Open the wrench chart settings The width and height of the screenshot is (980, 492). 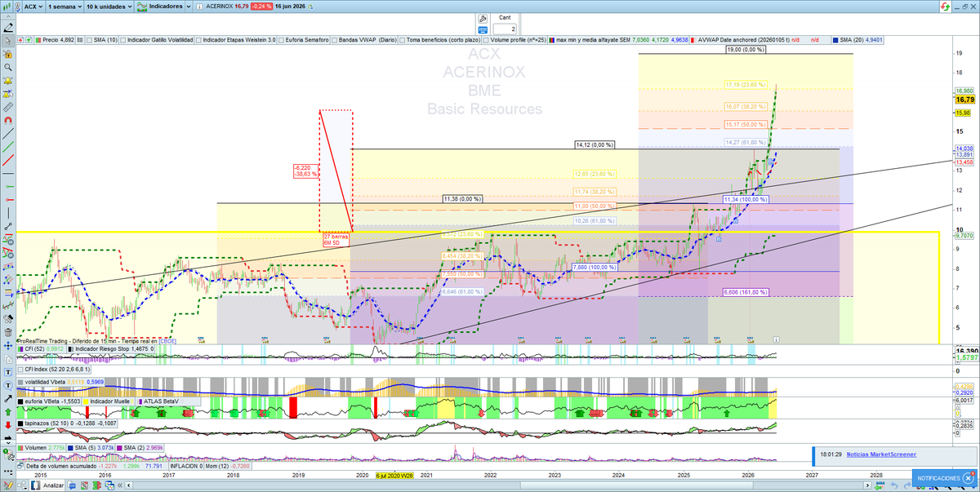click(x=482, y=19)
